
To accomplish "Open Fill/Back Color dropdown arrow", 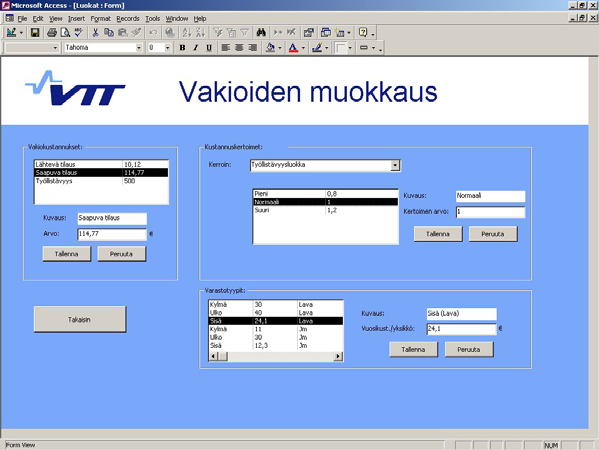I will click(280, 48).
